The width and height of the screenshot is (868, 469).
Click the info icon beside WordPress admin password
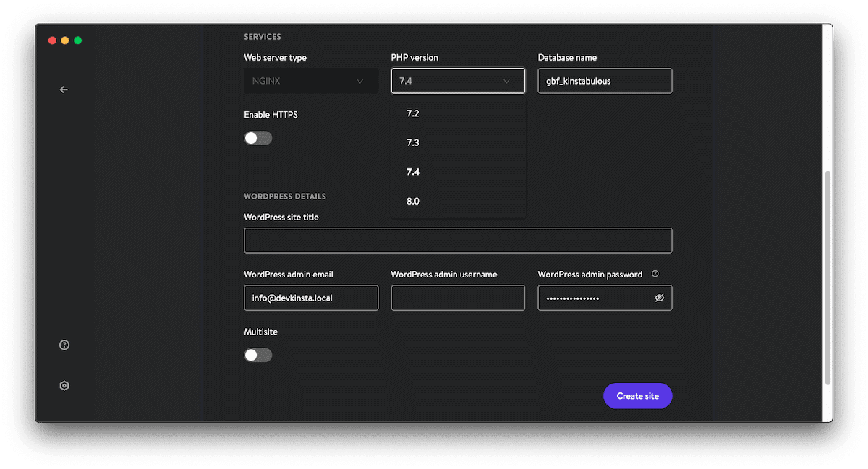point(655,274)
